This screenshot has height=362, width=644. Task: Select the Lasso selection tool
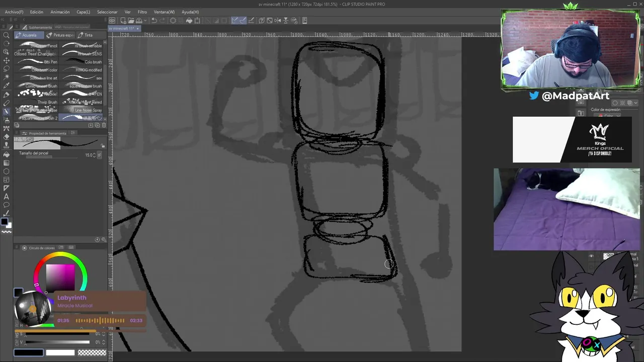[x=7, y=69]
